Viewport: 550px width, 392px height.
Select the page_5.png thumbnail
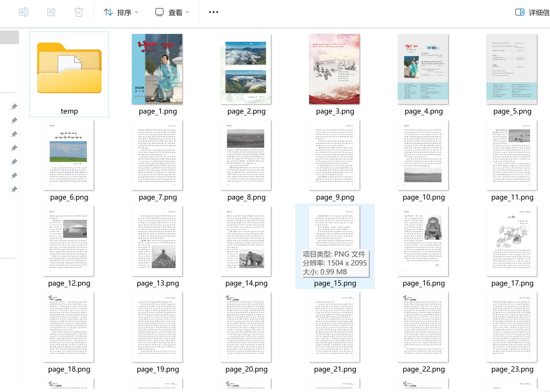click(512, 69)
